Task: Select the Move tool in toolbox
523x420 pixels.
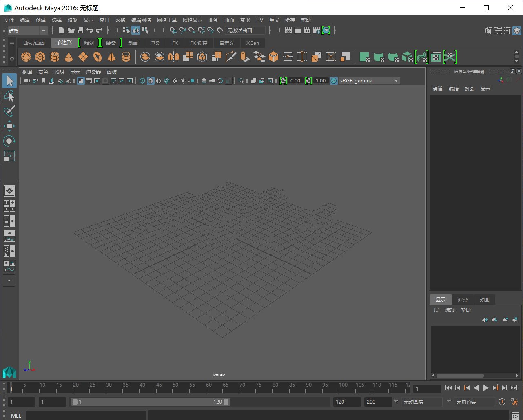Action: pos(9,126)
